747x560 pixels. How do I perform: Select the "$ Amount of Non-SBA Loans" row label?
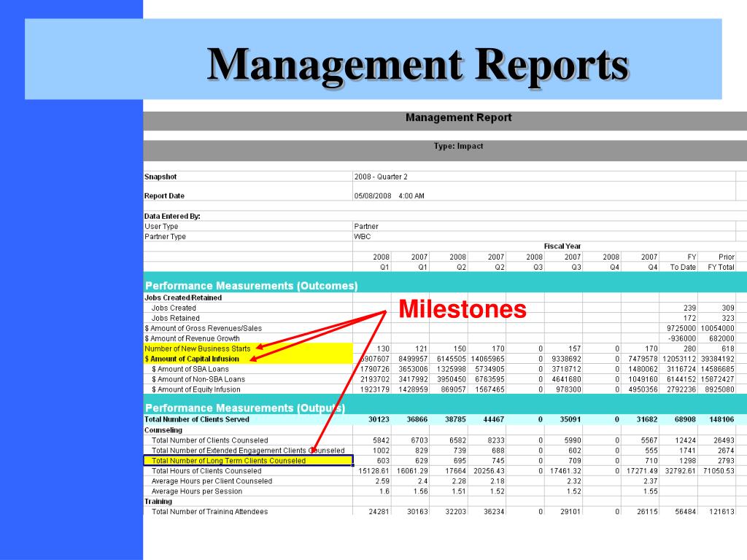tap(198, 379)
